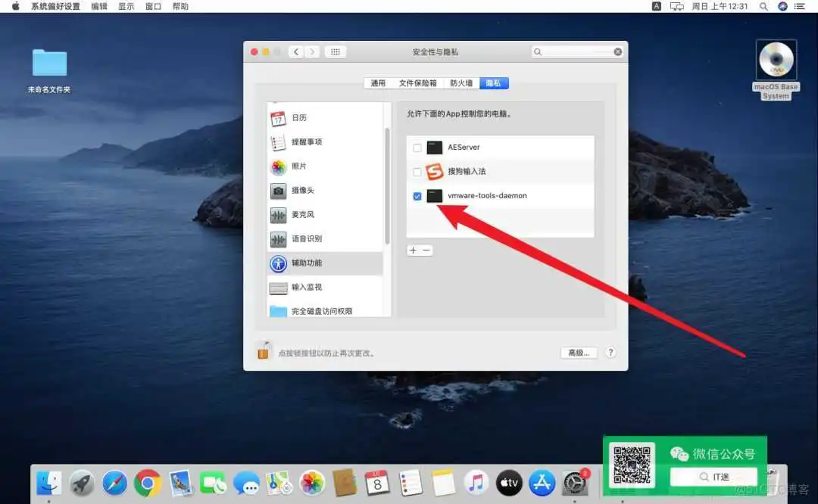Open System Preferences from the Dock
Screen dimensions: 818x504
tap(573, 483)
